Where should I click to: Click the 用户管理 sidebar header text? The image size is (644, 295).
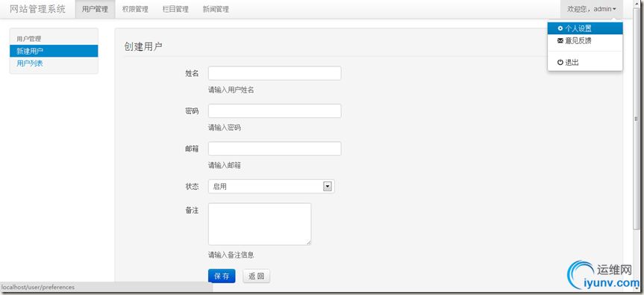click(29, 39)
